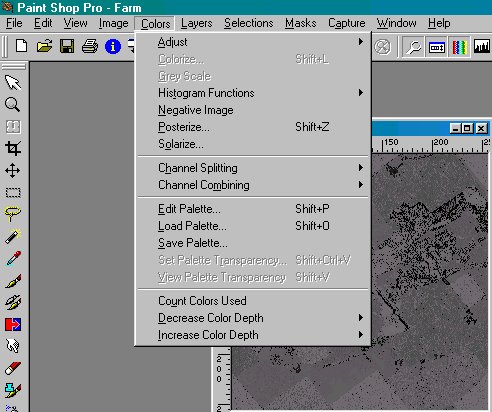492x412 pixels.
Task: Toggle the tool palette magnifier toolbar icon
Action: 414,47
